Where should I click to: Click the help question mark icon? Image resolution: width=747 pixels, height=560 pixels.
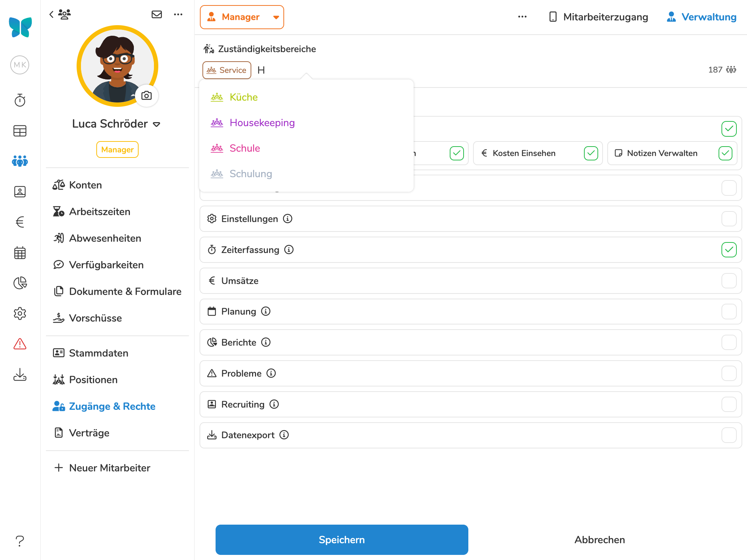point(20,541)
